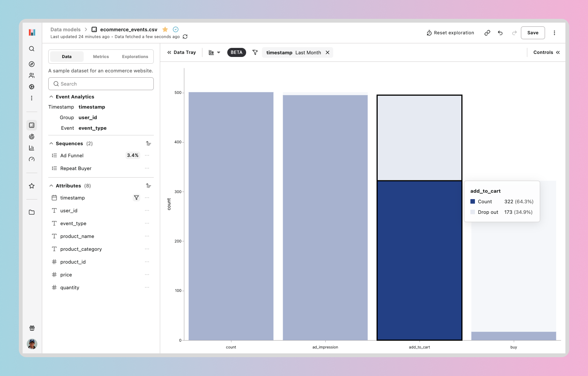The width and height of the screenshot is (588, 376).
Task: Open favorites star in sidebar
Action: pos(32,186)
